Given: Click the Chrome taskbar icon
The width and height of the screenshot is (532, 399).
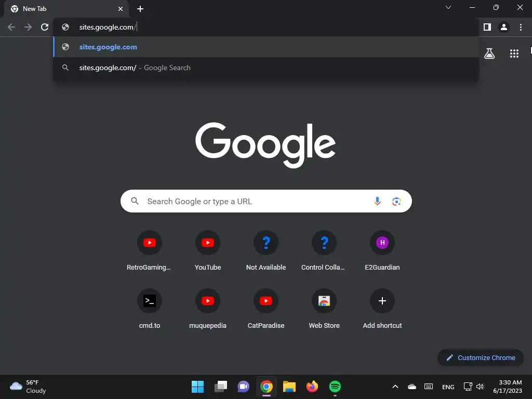Looking at the screenshot, I should (x=267, y=387).
